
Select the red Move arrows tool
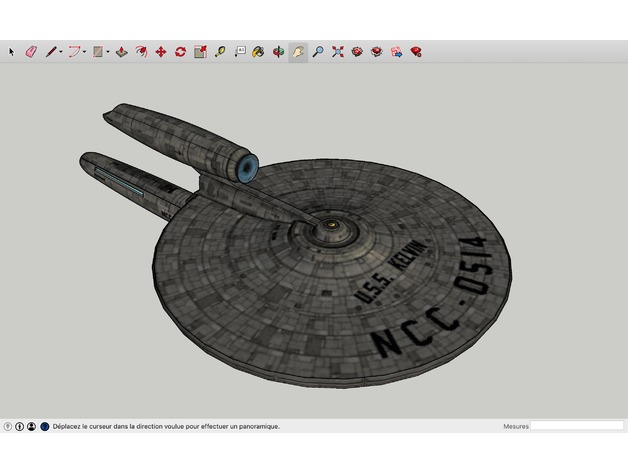coord(161,52)
